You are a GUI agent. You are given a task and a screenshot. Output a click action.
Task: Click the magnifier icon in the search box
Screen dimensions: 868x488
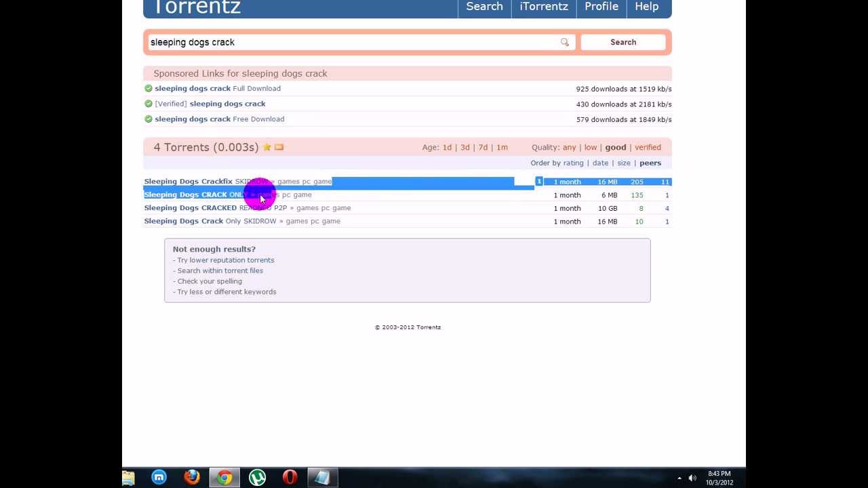click(564, 42)
